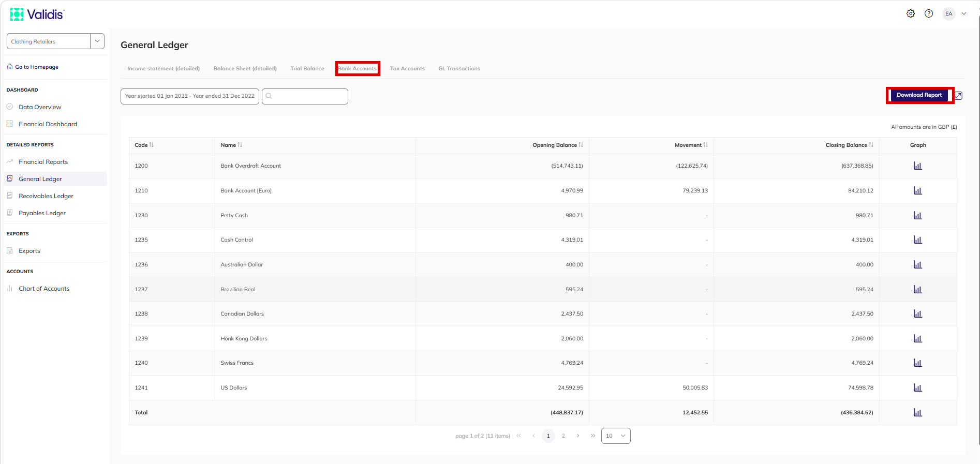Viewport: 980px width, 464px height.
Task: Switch to Income statement (detailed) tab
Action: [x=164, y=68]
